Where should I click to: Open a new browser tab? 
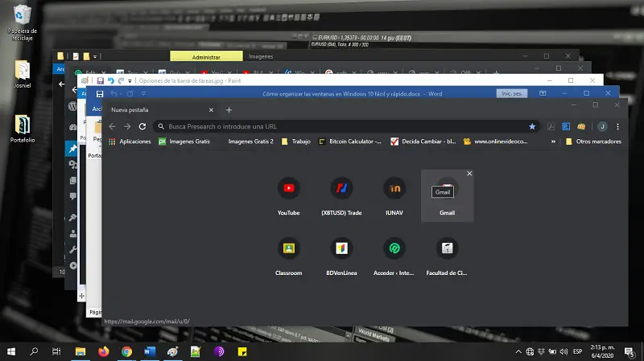[x=229, y=110]
